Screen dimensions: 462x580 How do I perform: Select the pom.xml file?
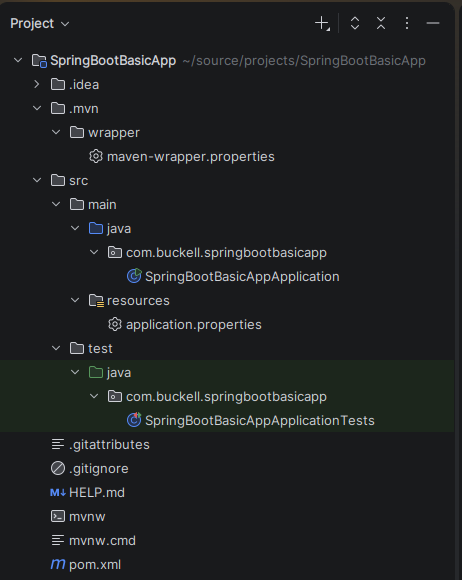coord(95,564)
